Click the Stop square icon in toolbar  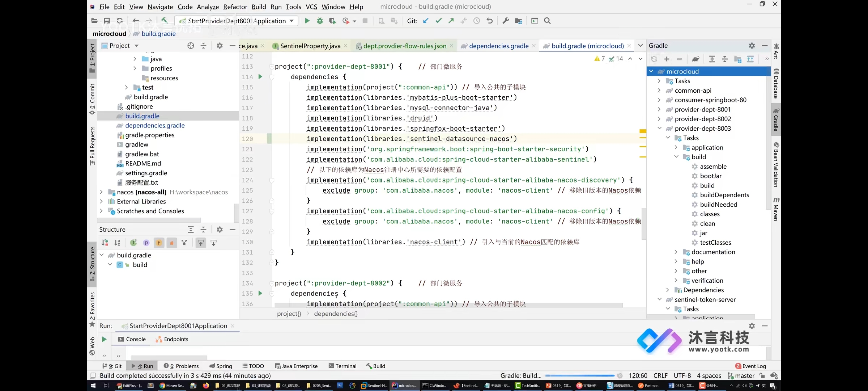pos(365,21)
